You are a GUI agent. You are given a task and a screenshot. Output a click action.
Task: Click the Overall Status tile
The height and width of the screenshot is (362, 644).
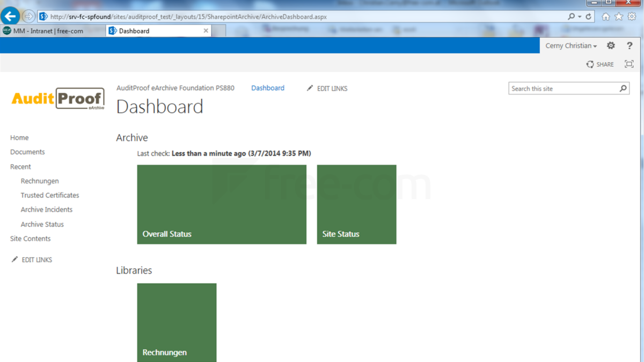tap(222, 204)
